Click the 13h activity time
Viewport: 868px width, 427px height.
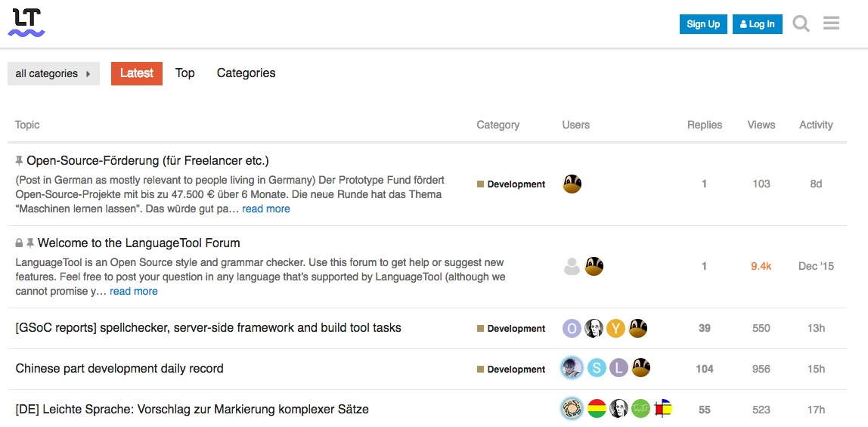[x=815, y=328]
